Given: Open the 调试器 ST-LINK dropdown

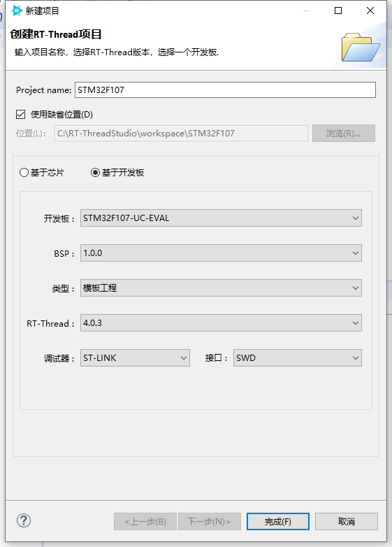Looking at the screenshot, I should click(x=135, y=357).
